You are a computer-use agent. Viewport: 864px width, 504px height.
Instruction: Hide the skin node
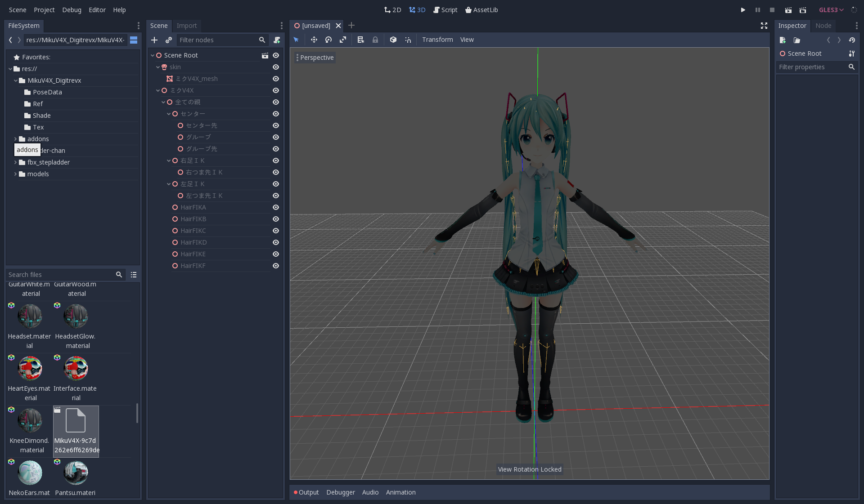pos(276,67)
